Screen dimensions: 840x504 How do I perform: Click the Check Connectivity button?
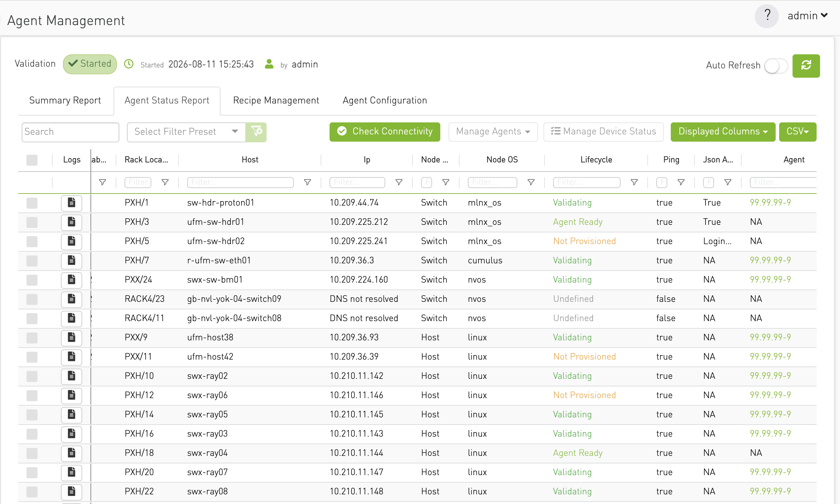tap(385, 132)
